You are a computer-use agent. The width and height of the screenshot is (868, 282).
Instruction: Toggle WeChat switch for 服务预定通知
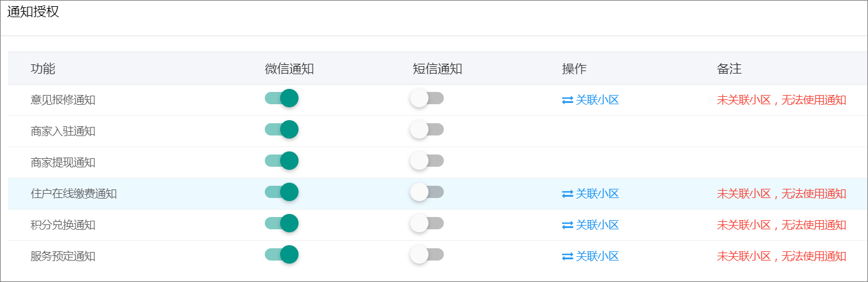[281, 254]
